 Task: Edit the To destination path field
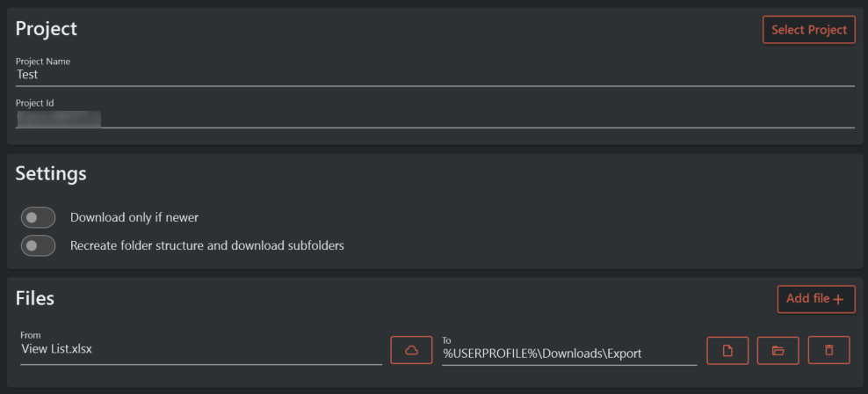(x=568, y=354)
